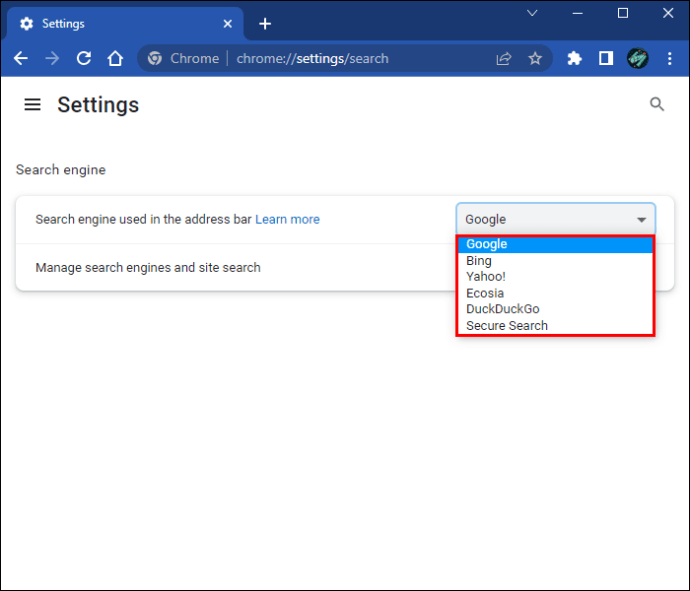Pick Secure Search option

click(506, 325)
